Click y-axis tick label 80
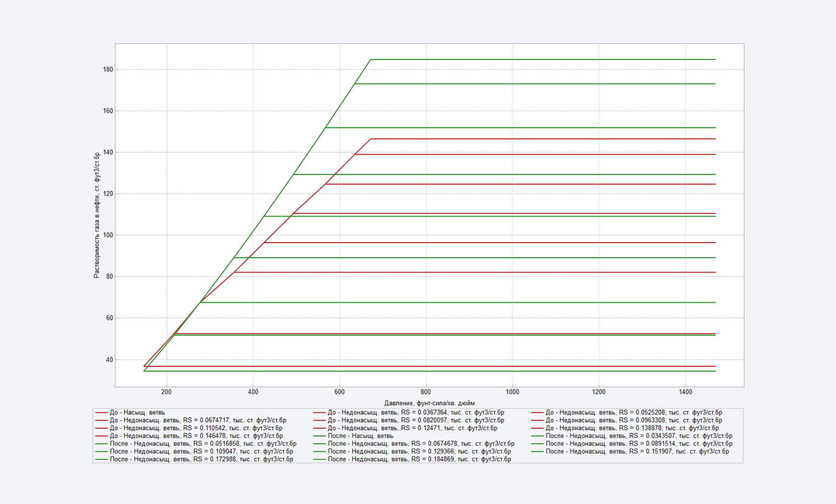The width and height of the screenshot is (836, 504). 109,276
